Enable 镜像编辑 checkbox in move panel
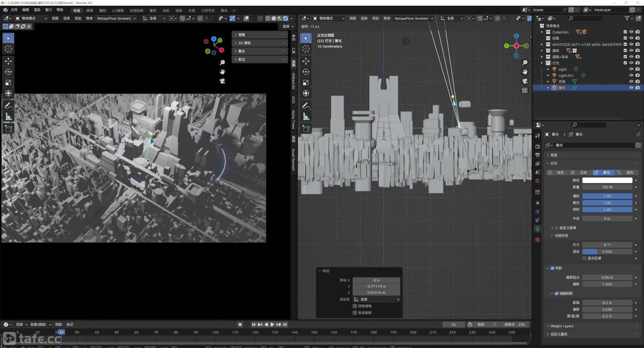The image size is (644, 348). tap(355, 306)
